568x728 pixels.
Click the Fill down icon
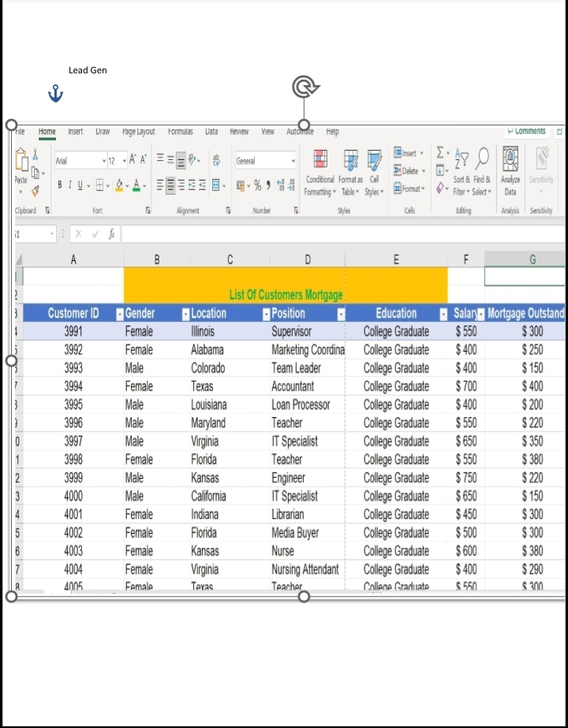(x=440, y=170)
